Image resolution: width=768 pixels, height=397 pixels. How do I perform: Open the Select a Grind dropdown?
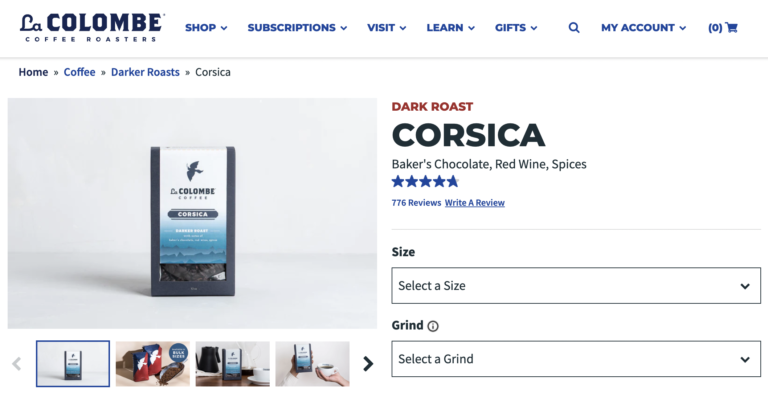click(576, 359)
